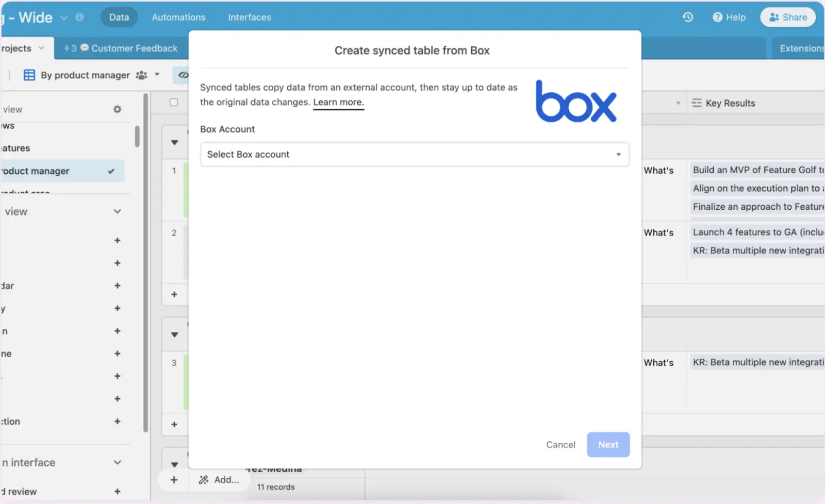Tick the select-all records checkbox

[x=174, y=103]
